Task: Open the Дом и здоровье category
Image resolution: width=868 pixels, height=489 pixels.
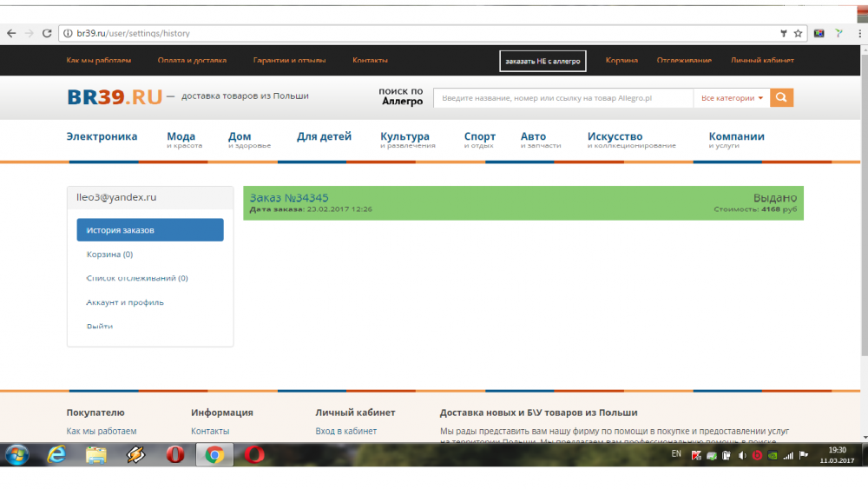Action: [249, 140]
